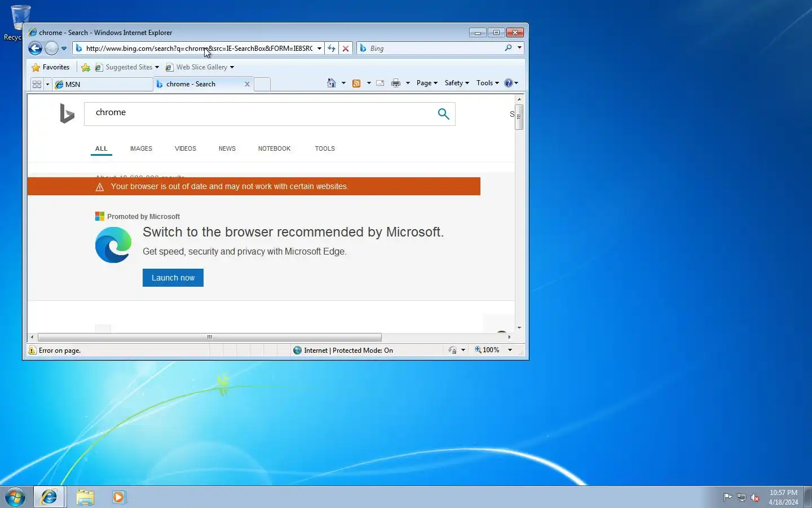Open a new blank tab
The image size is (812, 508).
pyautogui.click(x=262, y=84)
